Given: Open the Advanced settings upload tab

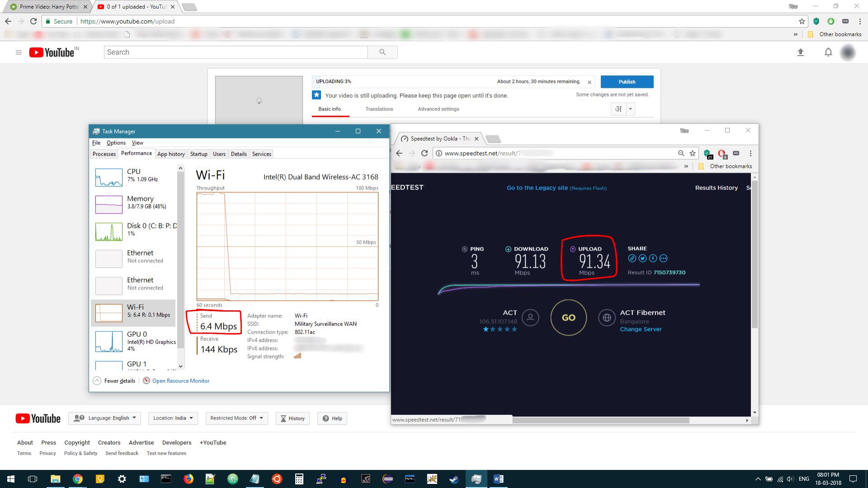Looking at the screenshot, I should click(x=439, y=109).
